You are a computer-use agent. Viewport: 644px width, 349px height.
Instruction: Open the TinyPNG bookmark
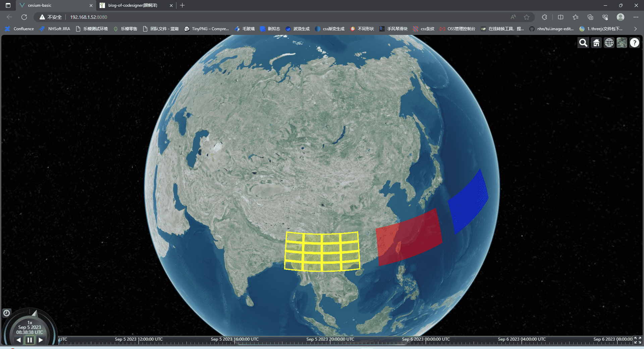tap(207, 29)
